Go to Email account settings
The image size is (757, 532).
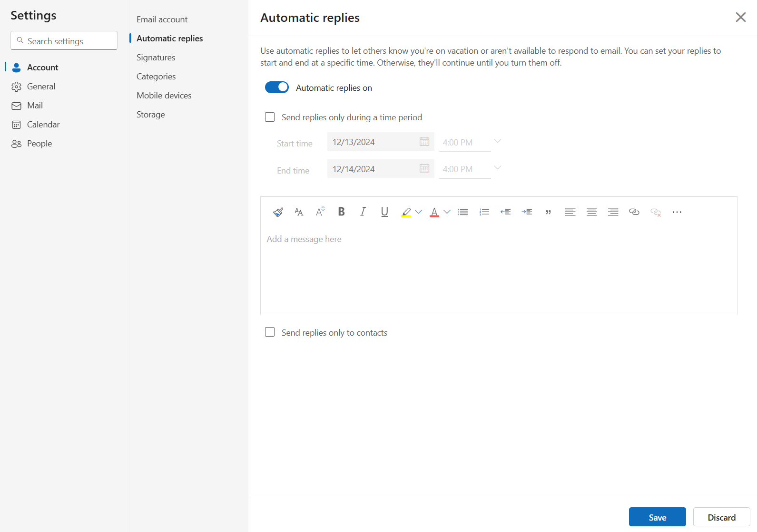pyautogui.click(x=162, y=19)
